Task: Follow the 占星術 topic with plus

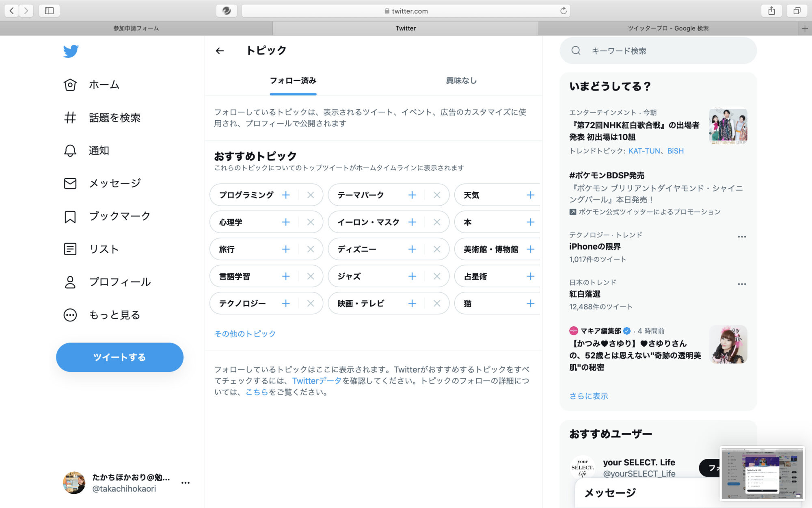Action: tap(530, 276)
